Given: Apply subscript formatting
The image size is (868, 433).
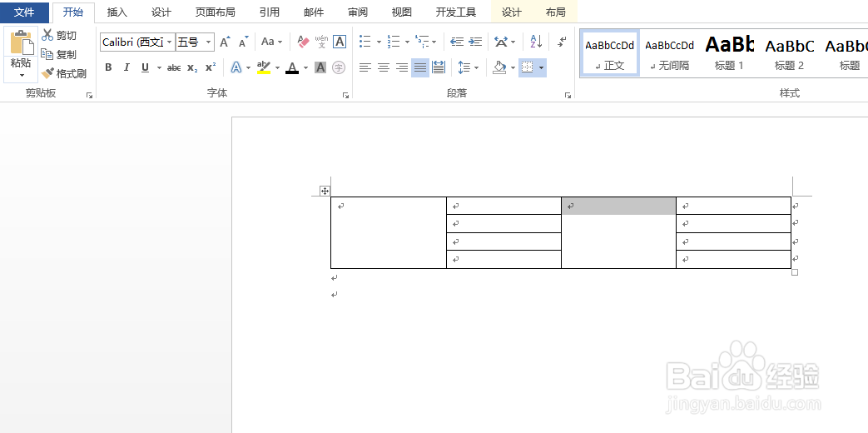Looking at the screenshot, I should coord(192,67).
